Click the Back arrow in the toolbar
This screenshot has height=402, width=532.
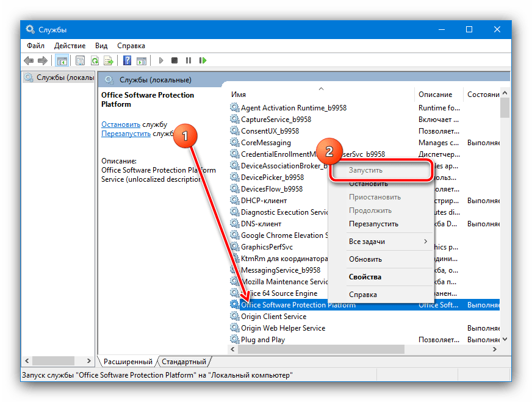[29, 60]
